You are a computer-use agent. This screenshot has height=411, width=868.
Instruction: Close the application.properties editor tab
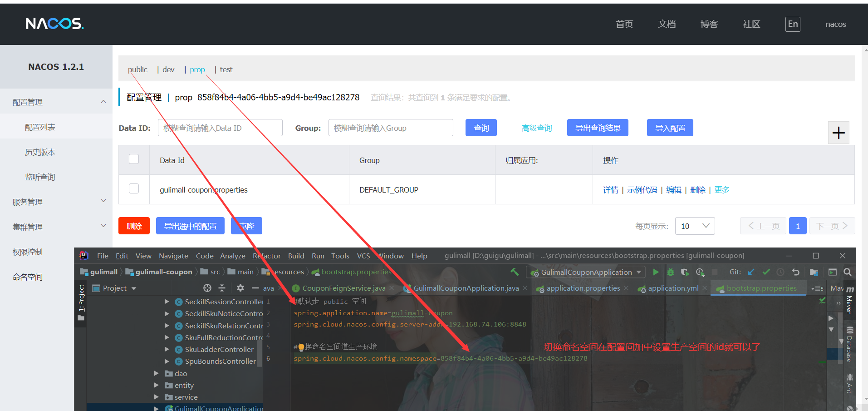[x=626, y=288]
